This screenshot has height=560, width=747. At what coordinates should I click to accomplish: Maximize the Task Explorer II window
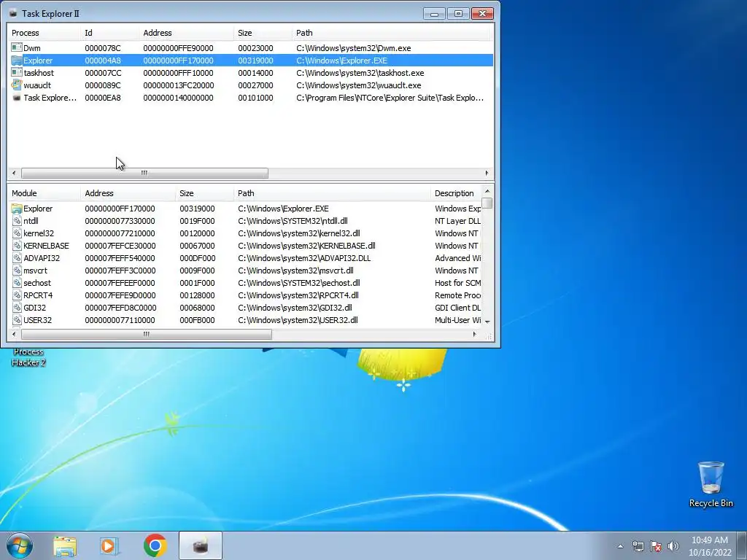[458, 13]
